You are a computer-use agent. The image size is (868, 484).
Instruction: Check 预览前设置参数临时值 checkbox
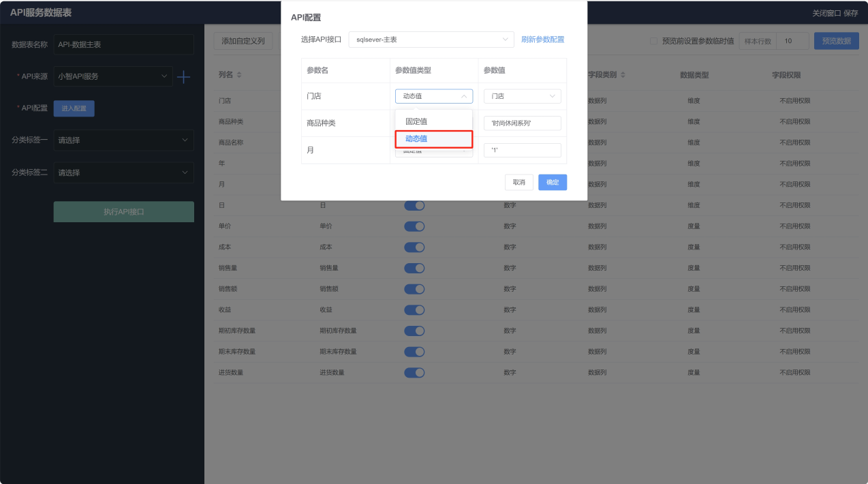click(x=654, y=41)
